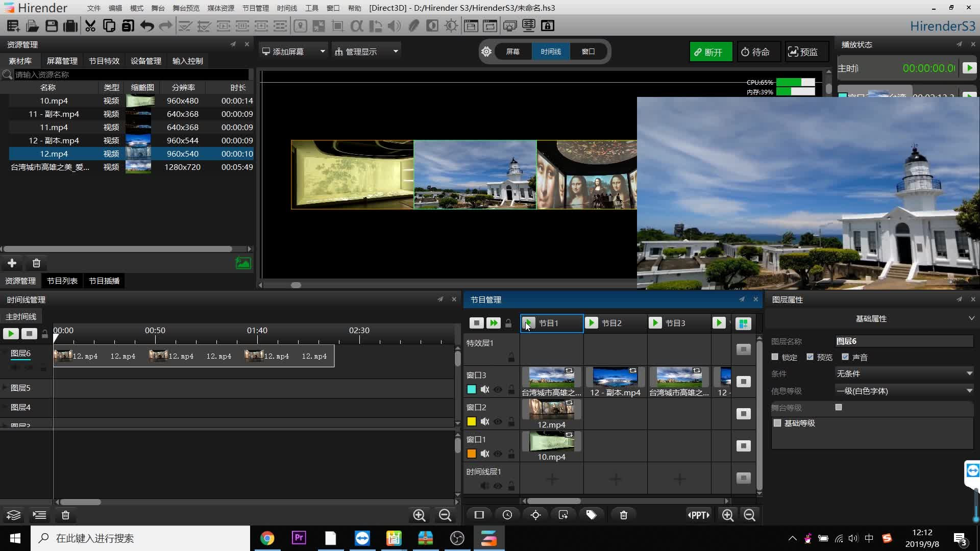Click the cyan color swatch of 窗口3
The width and height of the screenshot is (980, 551).
point(472,389)
